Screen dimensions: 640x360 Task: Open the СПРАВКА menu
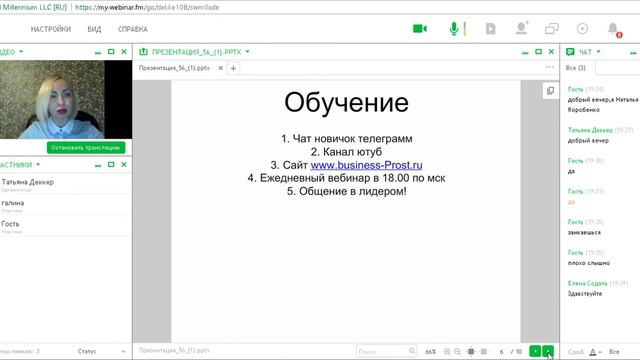point(133,29)
